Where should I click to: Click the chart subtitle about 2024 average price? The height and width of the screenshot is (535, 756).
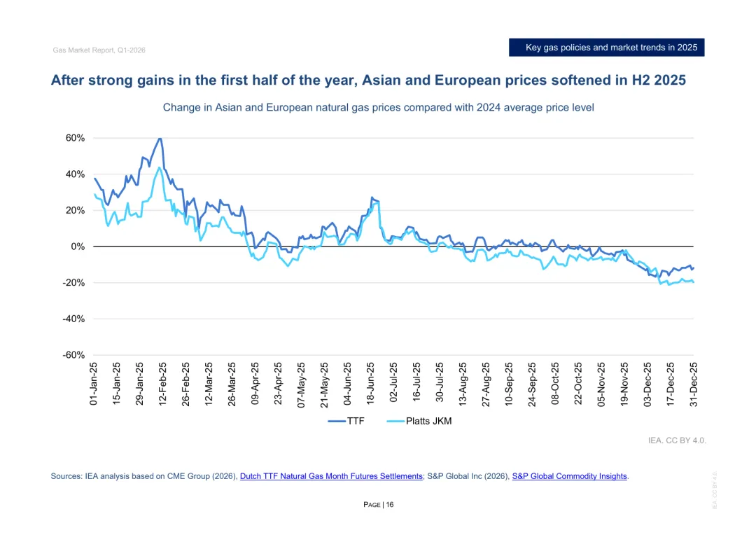(378, 108)
